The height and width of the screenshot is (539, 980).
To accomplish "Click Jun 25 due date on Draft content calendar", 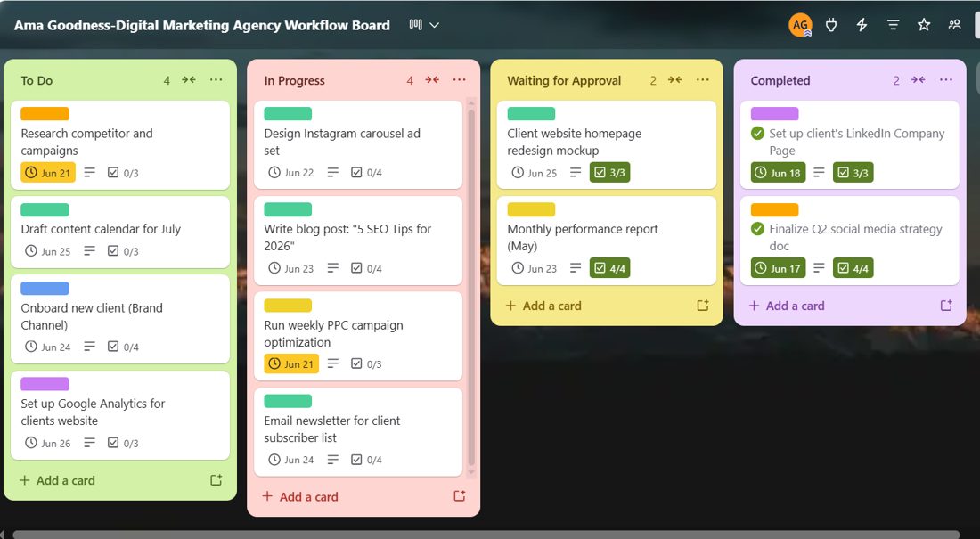I will (x=48, y=251).
